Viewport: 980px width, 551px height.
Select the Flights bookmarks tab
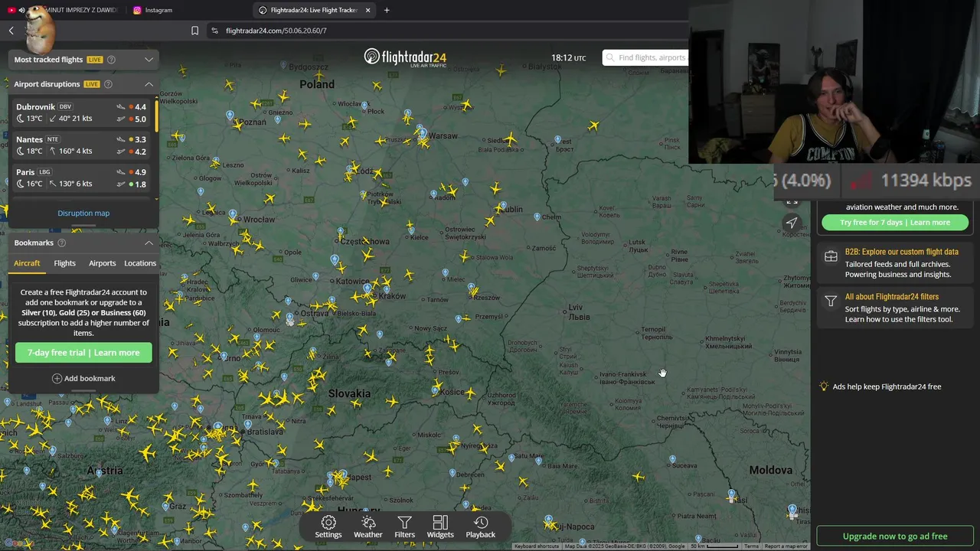pyautogui.click(x=65, y=263)
